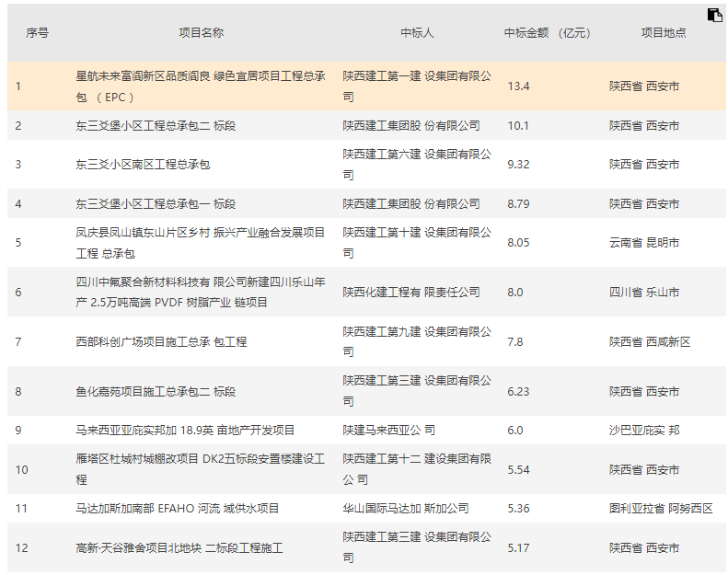Click bidder 陕西建工第九建设集团有限公司
The height and width of the screenshot is (575, 728).
pos(417,342)
